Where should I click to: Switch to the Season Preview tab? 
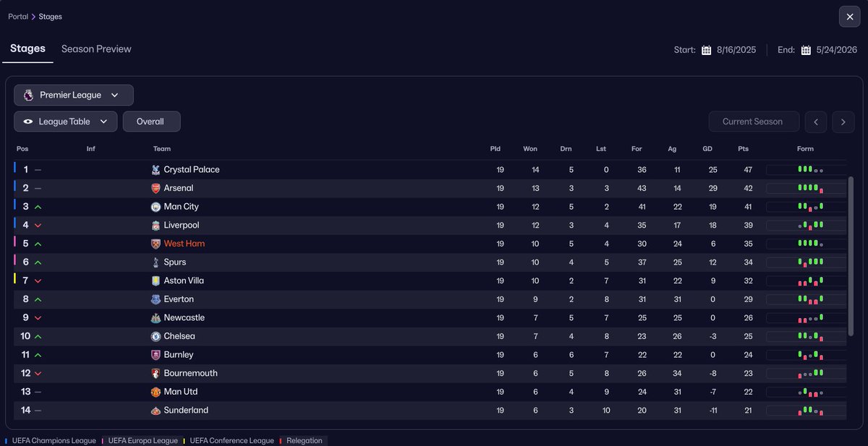(x=96, y=48)
